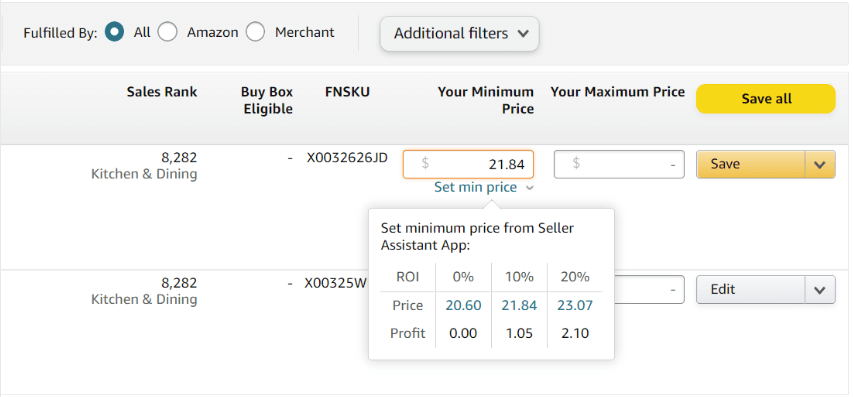Click the 0% ROI column header

coord(463,277)
